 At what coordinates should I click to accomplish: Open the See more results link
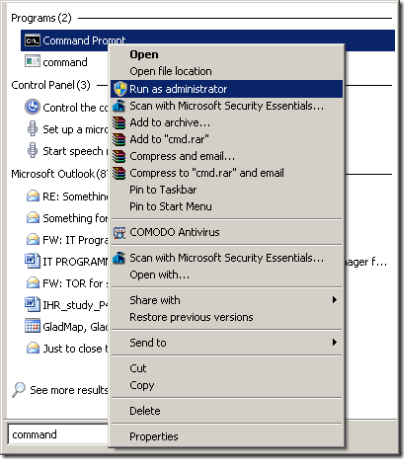69,390
